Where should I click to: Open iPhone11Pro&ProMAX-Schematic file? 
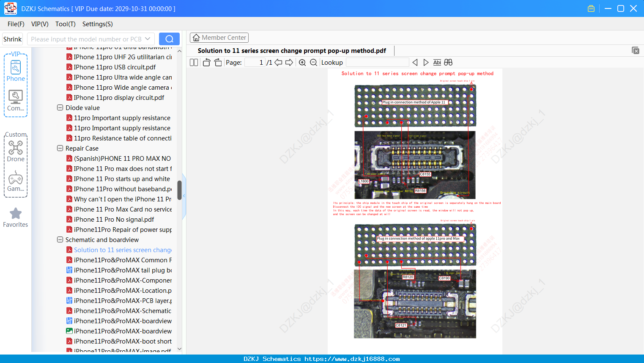(123, 311)
